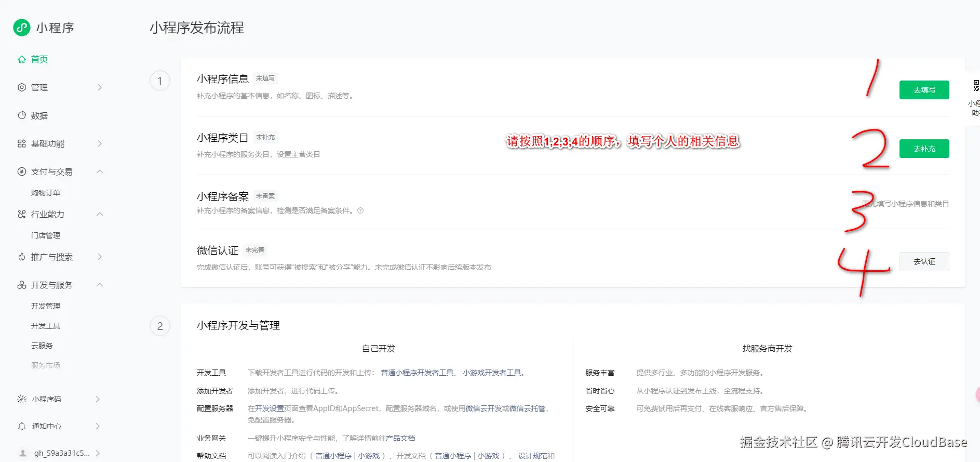The height and width of the screenshot is (462, 980).
Task: Open the 产品文档 link in 业务网关 row
Action: [400, 438]
